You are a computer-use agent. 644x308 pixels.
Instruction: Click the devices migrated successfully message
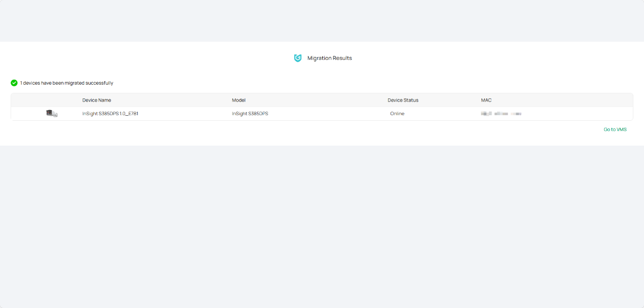click(x=66, y=83)
